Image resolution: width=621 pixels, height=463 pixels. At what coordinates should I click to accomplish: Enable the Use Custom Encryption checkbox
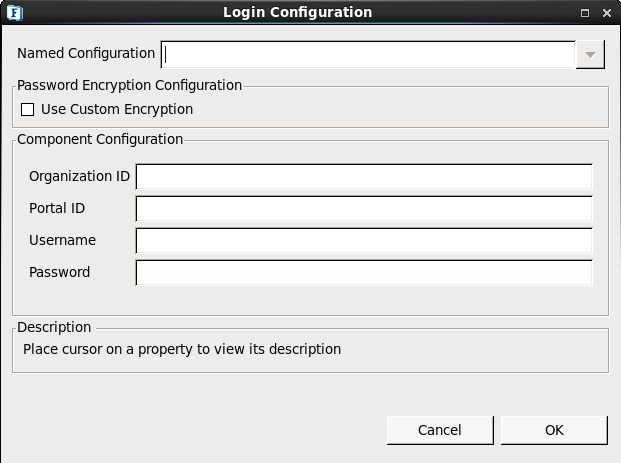coord(28,109)
